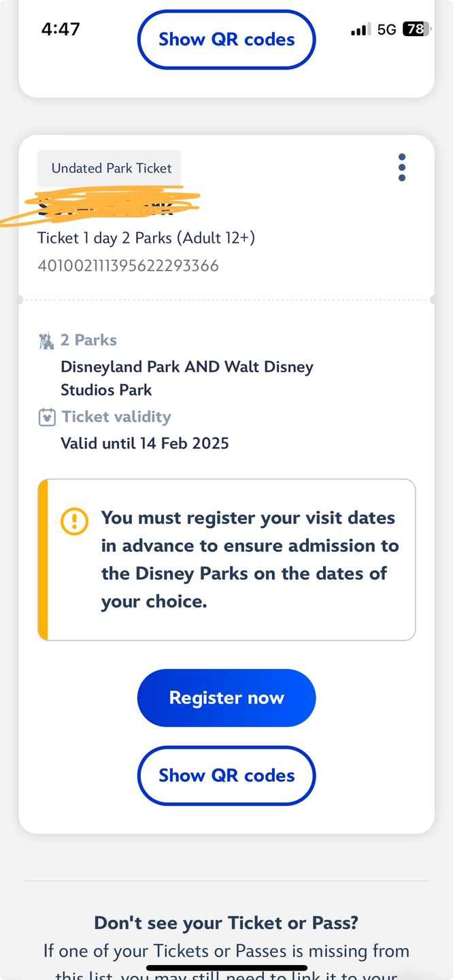Tap the Disneyland Park AND Walt Disney Studios text

click(x=187, y=378)
